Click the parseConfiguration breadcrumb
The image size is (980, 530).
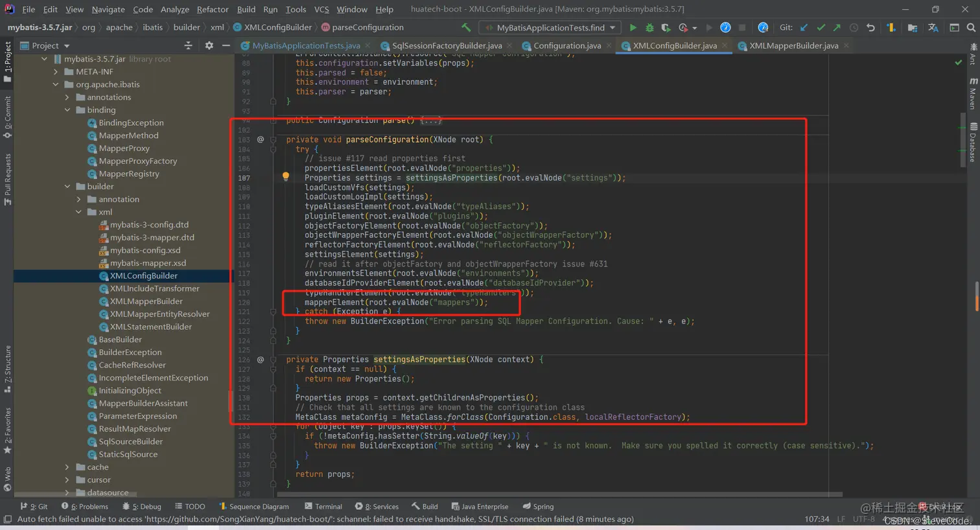pyautogui.click(x=363, y=27)
